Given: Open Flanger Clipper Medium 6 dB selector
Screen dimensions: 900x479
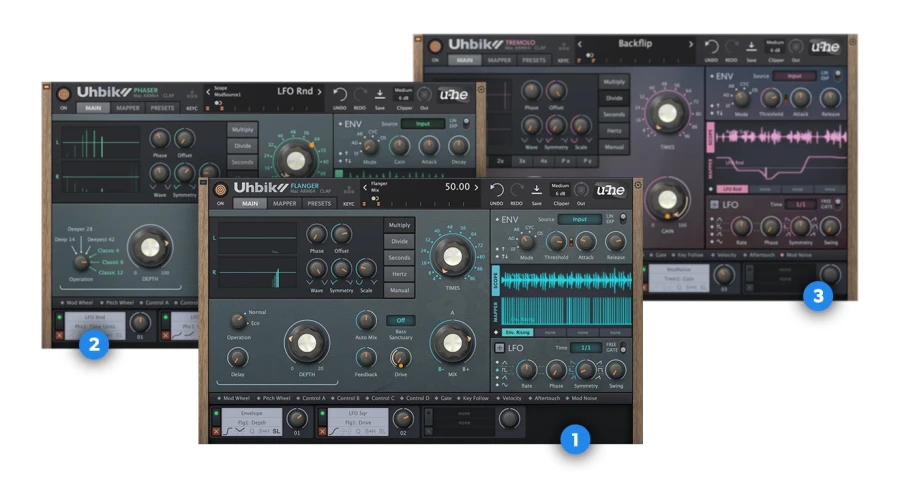Looking at the screenshot, I should pyautogui.click(x=560, y=189).
